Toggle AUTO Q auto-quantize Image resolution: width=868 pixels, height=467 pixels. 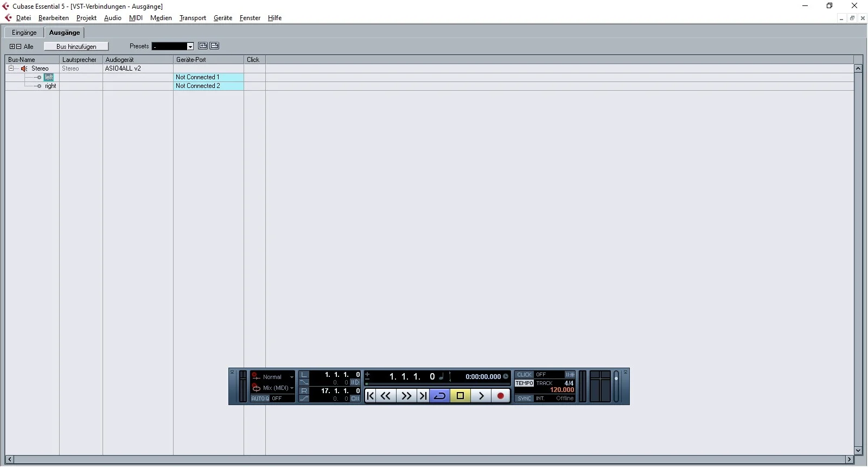(x=260, y=399)
